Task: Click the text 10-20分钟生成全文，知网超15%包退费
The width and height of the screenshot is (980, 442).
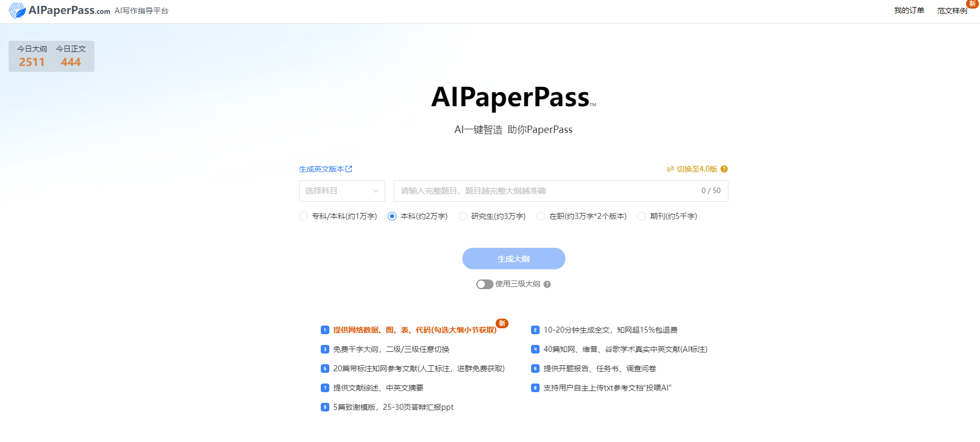Action: tap(610, 330)
